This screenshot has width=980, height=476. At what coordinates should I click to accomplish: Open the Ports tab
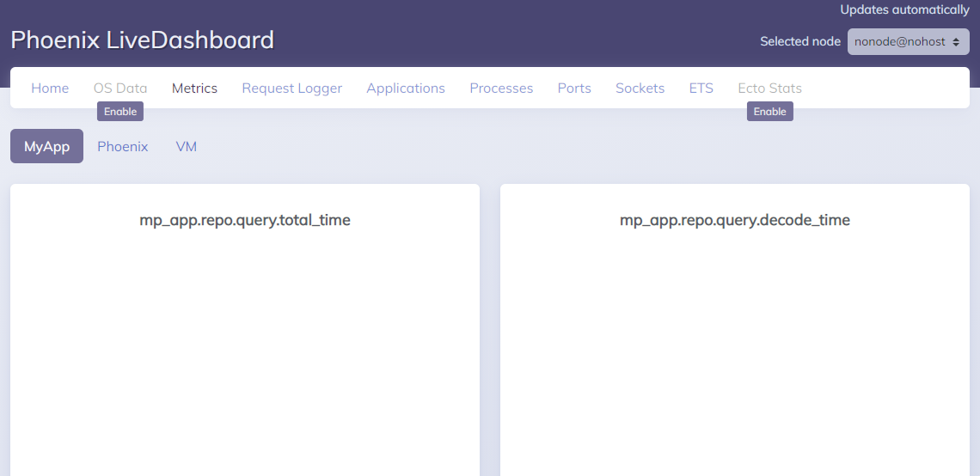574,88
